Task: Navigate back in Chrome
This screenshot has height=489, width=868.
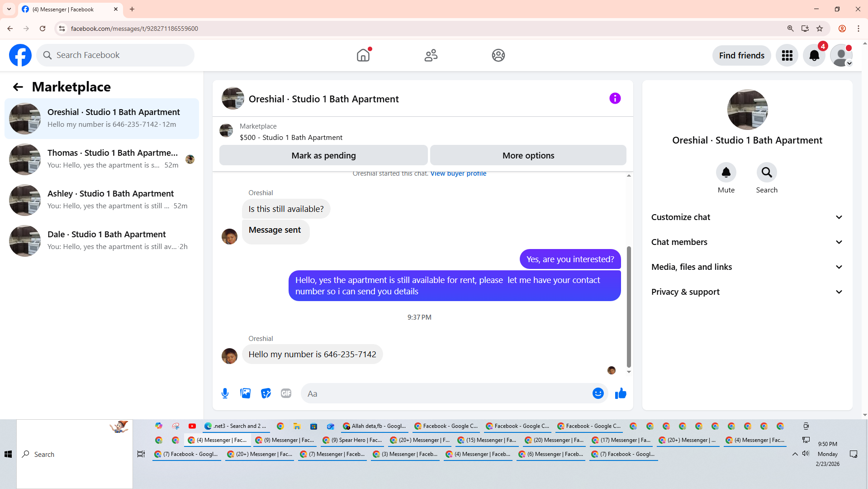Action: click(10, 29)
